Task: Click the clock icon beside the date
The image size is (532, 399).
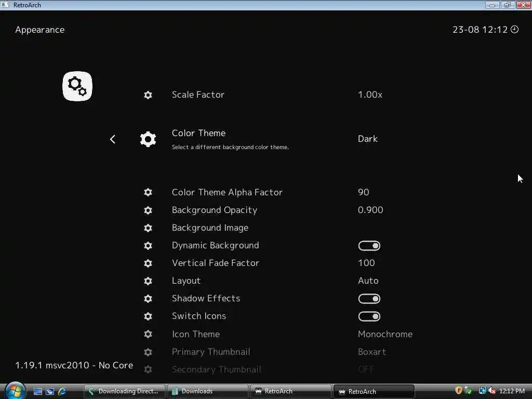Action: click(x=515, y=30)
